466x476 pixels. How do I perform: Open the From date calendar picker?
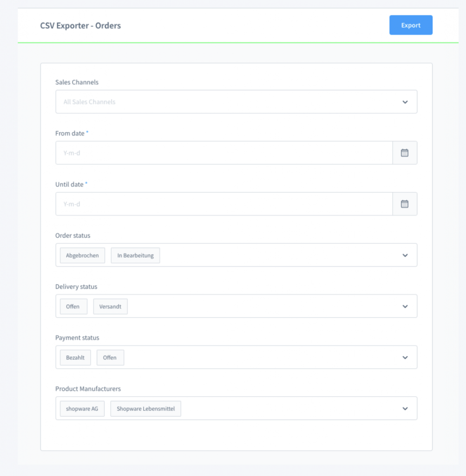coord(405,152)
